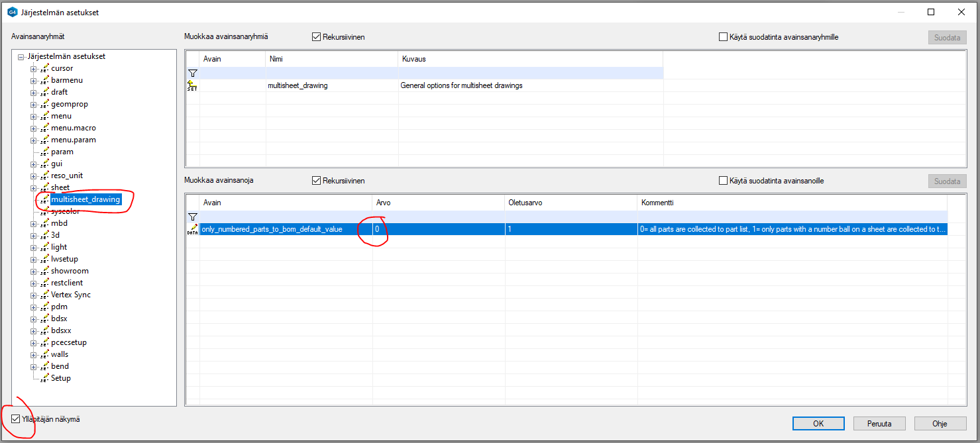Viewport: 980px width, 443px height.
Task: Click the key icon next to showroom
Action: 44,271
